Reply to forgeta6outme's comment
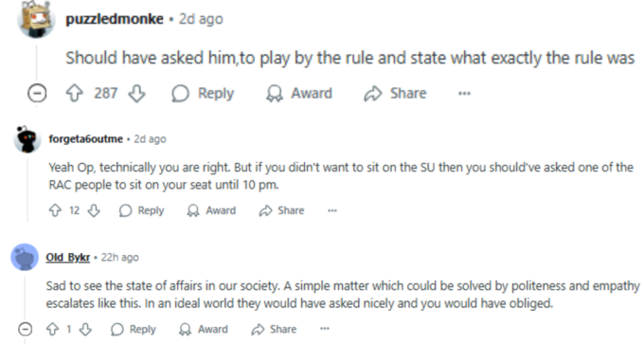 tap(142, 210)
